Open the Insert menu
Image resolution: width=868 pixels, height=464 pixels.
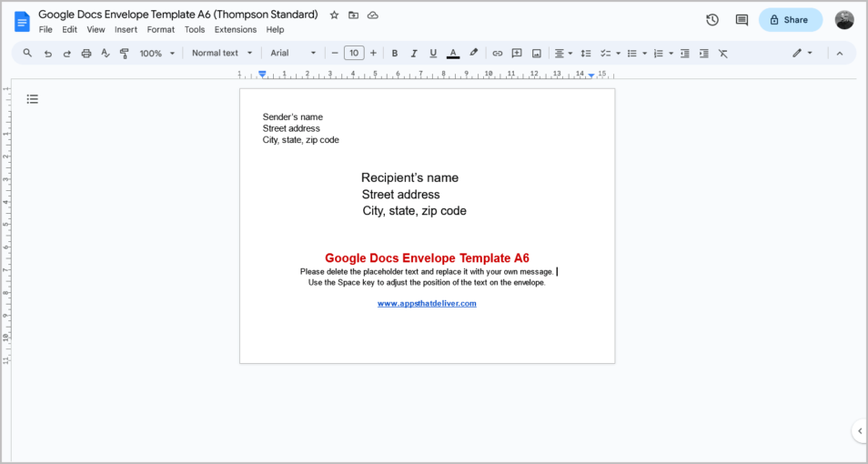126,30
